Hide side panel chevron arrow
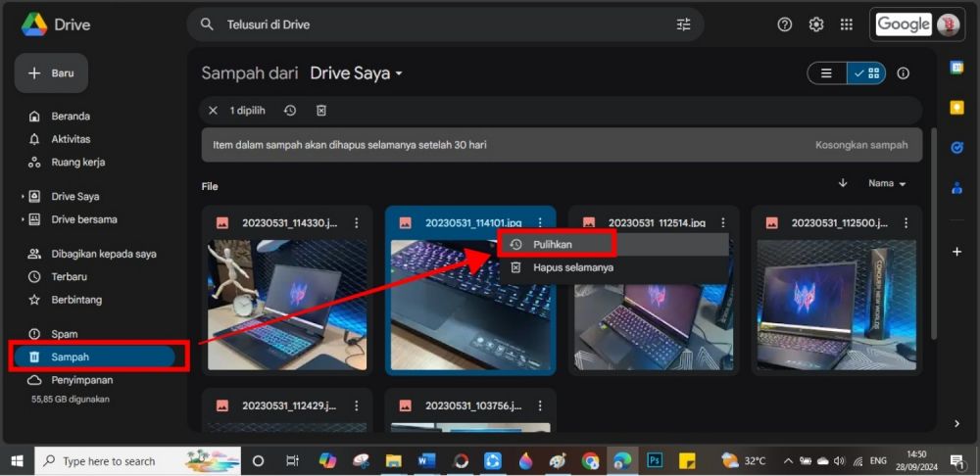Screen dimensions: 980x476 click(956, 423)
